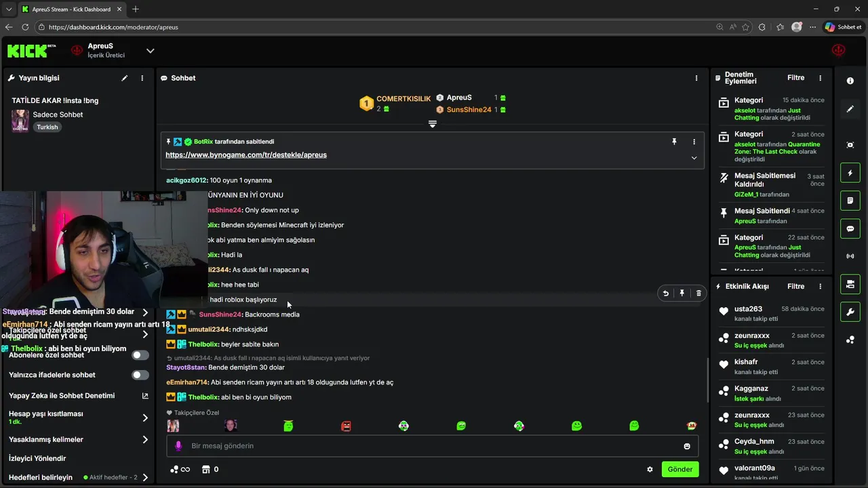Edit stream info with the Yayın bilgisi pencil
The width and height of the screenshot is (868, 488).
[x=124, y=78]
